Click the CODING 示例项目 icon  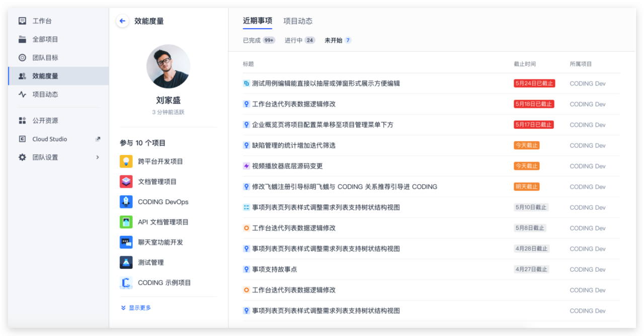tap(126, 283)
